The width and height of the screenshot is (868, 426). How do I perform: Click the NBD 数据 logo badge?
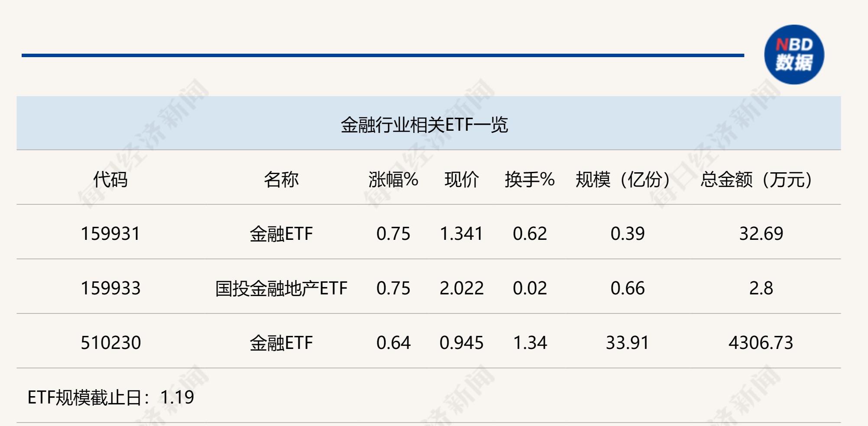[x=794, y=55]
